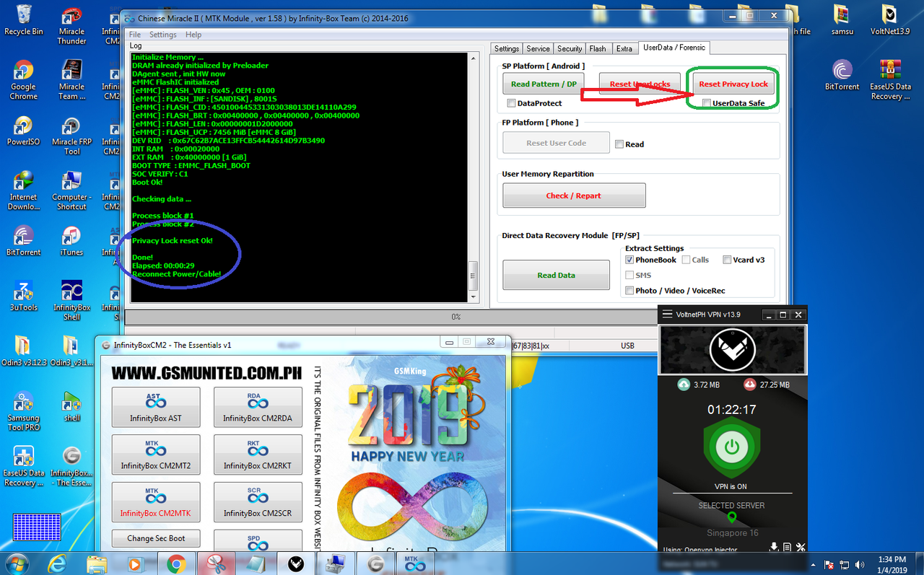Check the Read box beside Reset User Code
Image resolution: width=924 pixels, height=575 pixels.
[619, 144]
